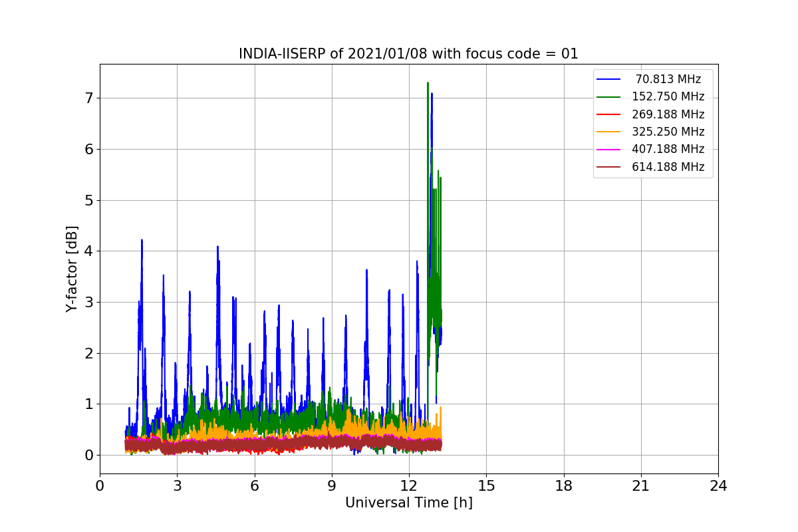Click the magenta line swatch in legend
Viewport: 798px width, 532px height.
coord(608,150)
